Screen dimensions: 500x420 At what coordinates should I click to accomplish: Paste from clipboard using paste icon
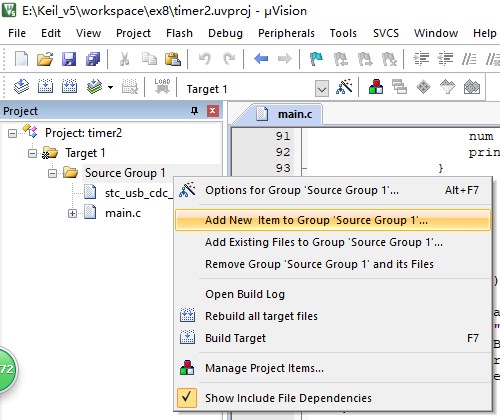[173, 59]
